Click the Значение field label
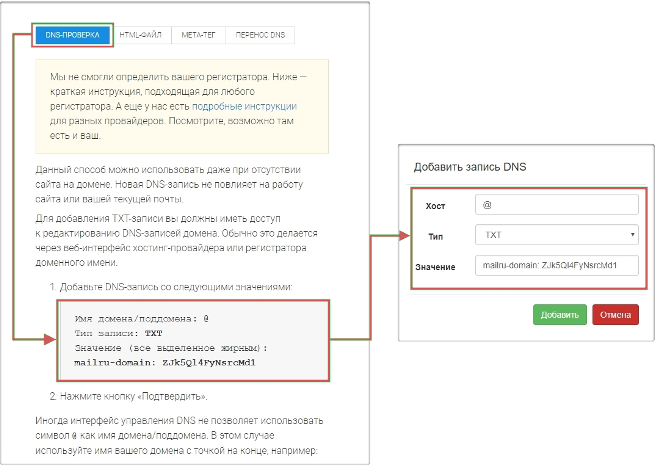The height and width of the screenshot is (465, 658). 437,267
